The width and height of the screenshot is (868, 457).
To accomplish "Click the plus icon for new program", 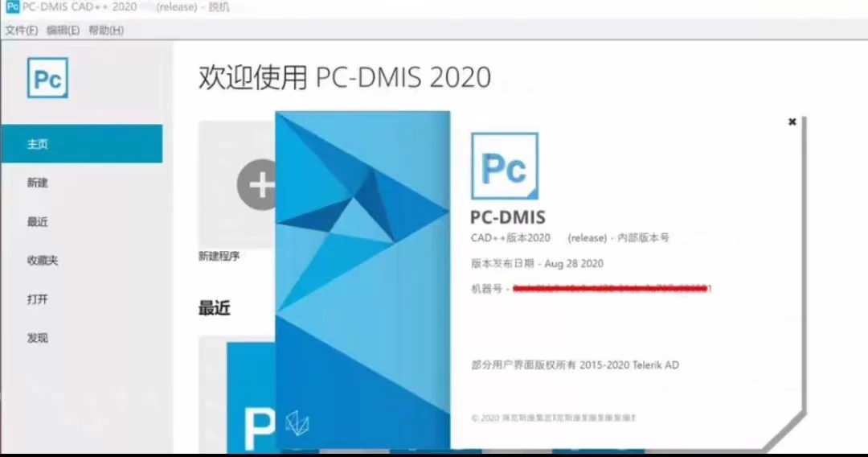I will point(256,184).
